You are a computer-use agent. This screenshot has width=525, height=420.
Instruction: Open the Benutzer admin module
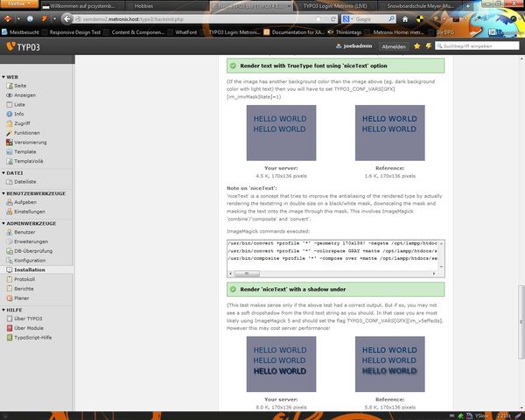(x=21, y=232)
